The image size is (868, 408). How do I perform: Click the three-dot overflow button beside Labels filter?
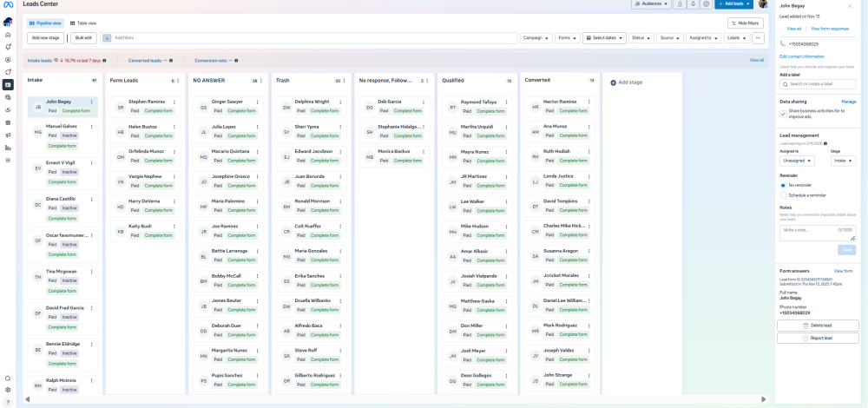point(758,38)
